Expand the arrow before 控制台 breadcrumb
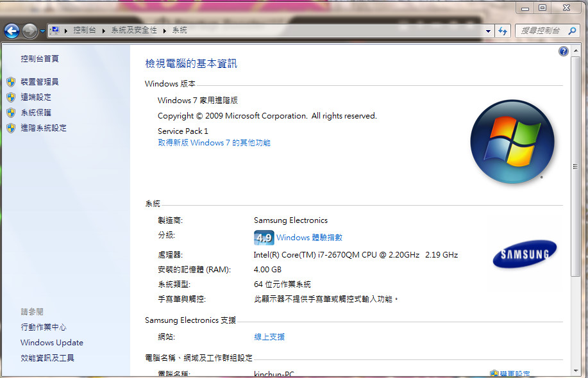 [x=66, y=31]
